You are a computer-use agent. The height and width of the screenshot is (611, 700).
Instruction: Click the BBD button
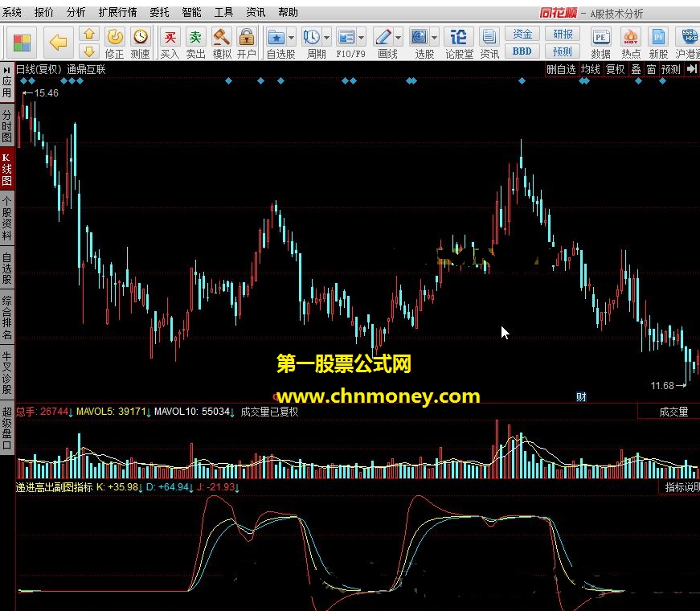[x=522, y=51]
